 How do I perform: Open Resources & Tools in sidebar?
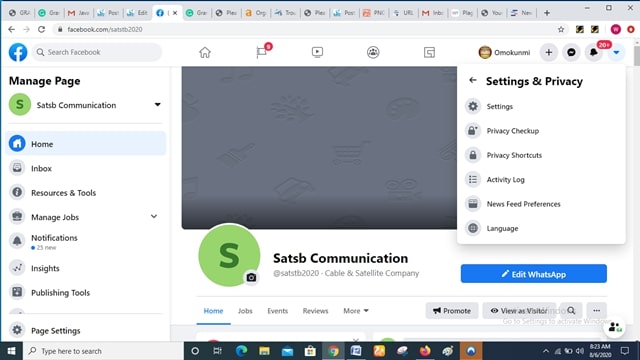pyautogui.click(x=86, y=193)
